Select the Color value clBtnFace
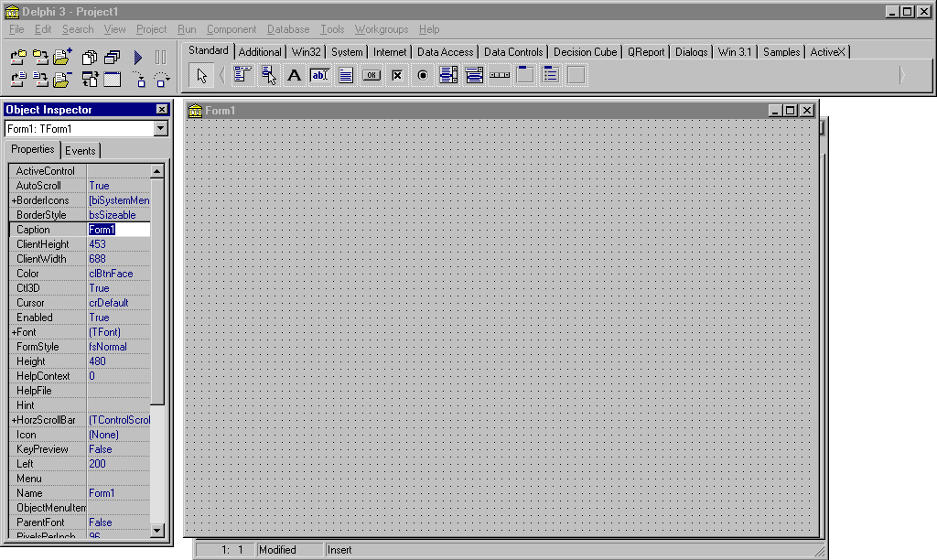937x560 pixels. tap(118, 274)
